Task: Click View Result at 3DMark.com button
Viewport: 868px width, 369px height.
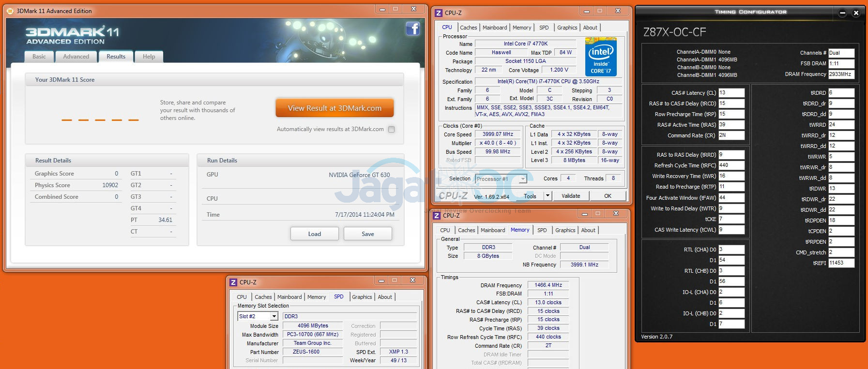Action: 335,108
